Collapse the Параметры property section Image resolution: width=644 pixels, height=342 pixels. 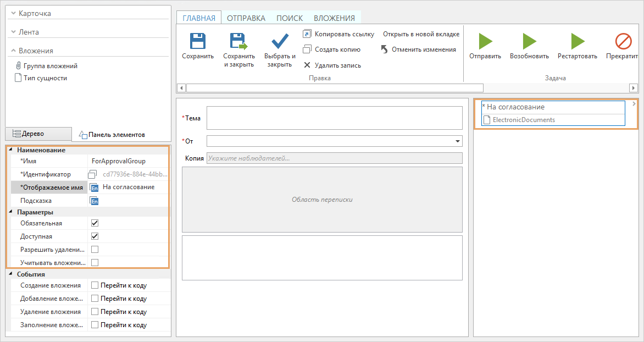tap(11, 212)
